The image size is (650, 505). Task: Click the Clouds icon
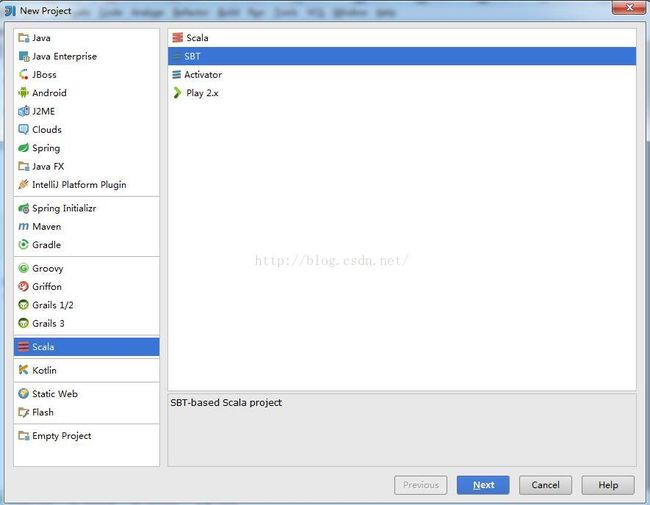24,129
